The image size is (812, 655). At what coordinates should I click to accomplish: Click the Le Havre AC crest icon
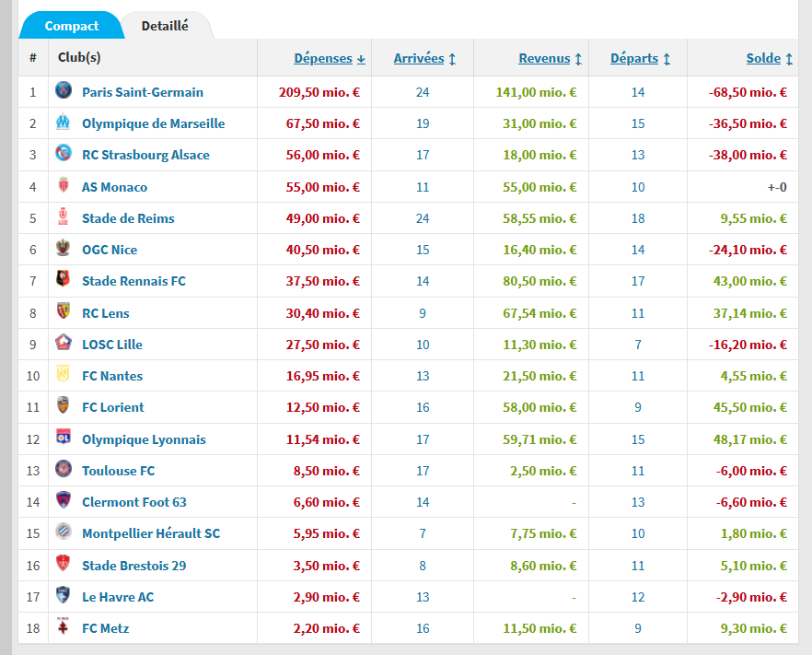pos(64,595)
